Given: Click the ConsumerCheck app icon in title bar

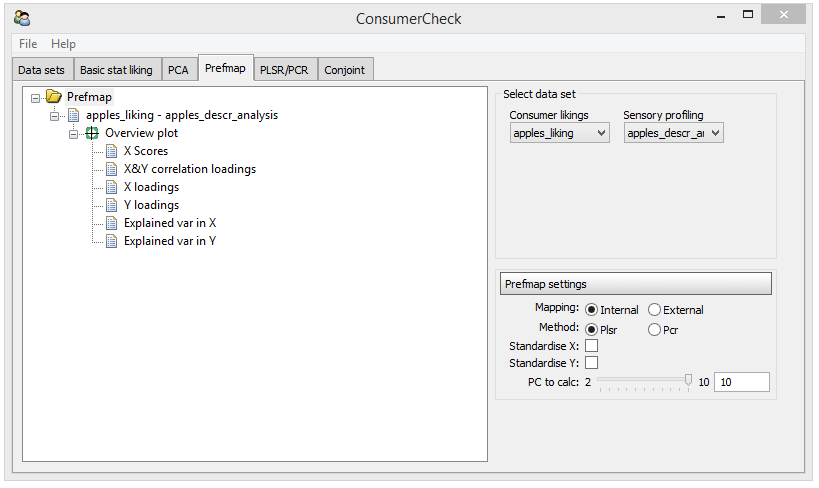Looking at the screenshot, I should click(22, 18).
